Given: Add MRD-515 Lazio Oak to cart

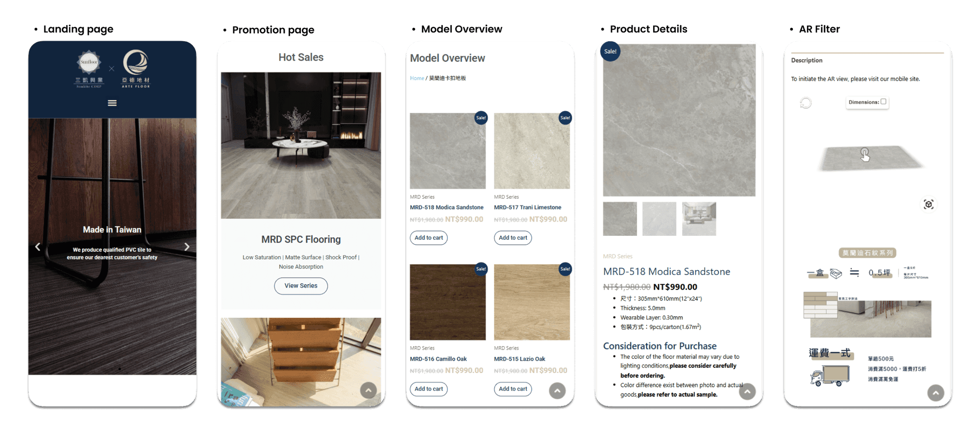Looking at the screenshot, I should pos(513,389).
